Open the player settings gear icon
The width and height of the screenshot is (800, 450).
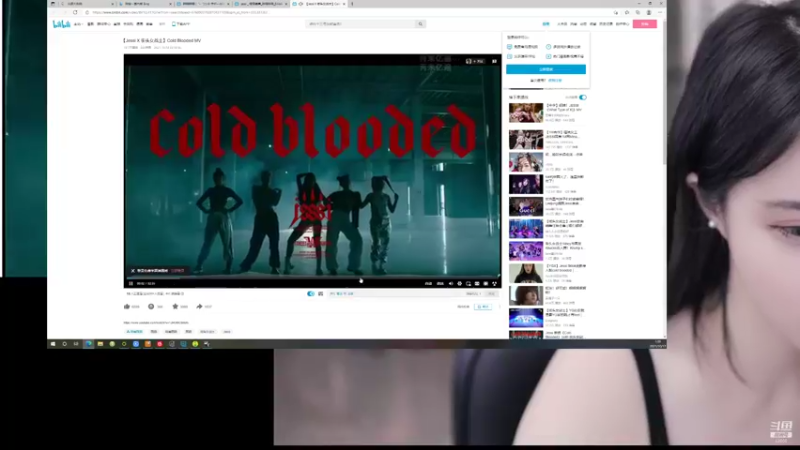[460, 283]
